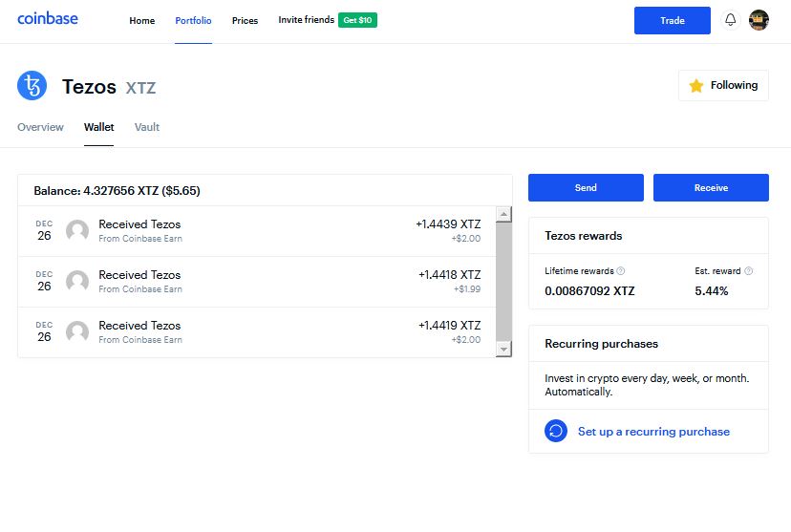
Task: Toggle the Following button
Action: pos(723,86)
